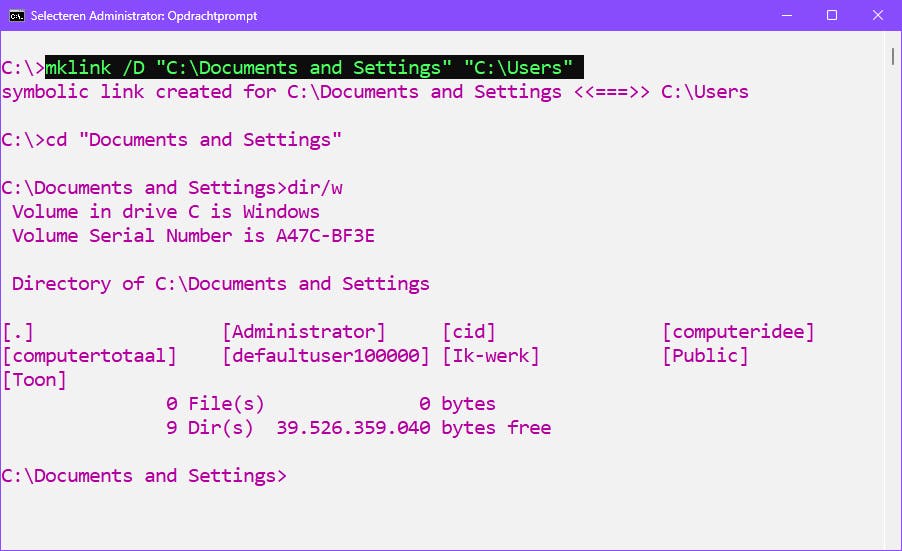
Task: Click the title text 'Selecteren Administrator: Opdrachtprompt'
Action: pyautogui.click(x=144, y=16)
